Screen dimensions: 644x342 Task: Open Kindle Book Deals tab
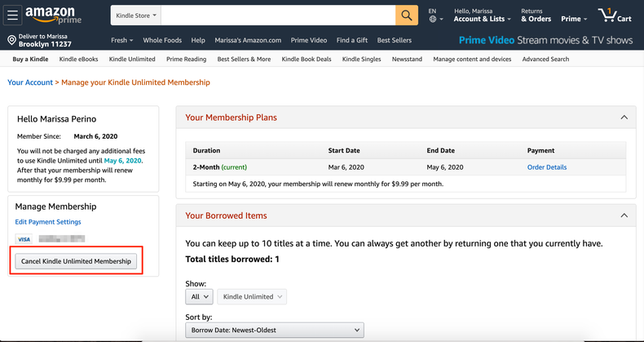[x=306, y=60]
